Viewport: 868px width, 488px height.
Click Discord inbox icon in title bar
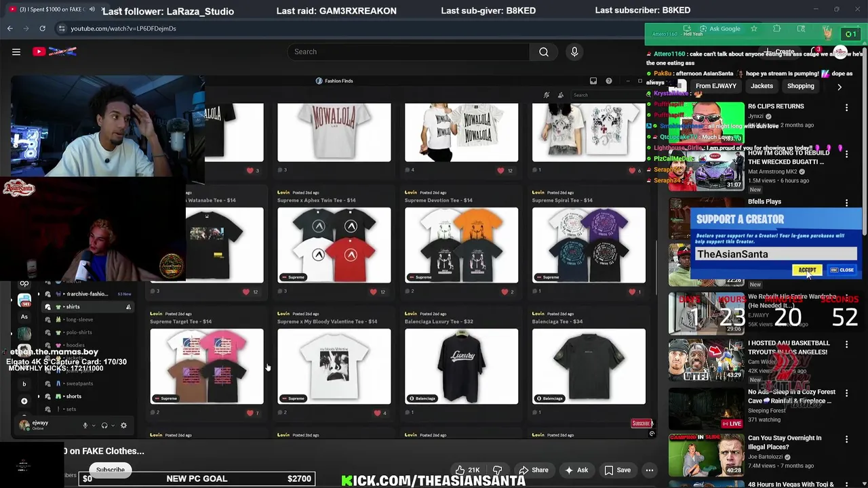(x=593, y=81)
